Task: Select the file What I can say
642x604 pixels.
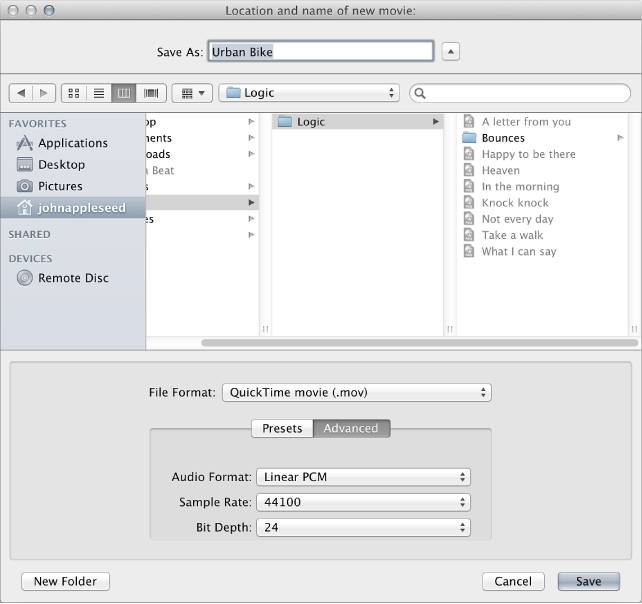Action: 542,251
